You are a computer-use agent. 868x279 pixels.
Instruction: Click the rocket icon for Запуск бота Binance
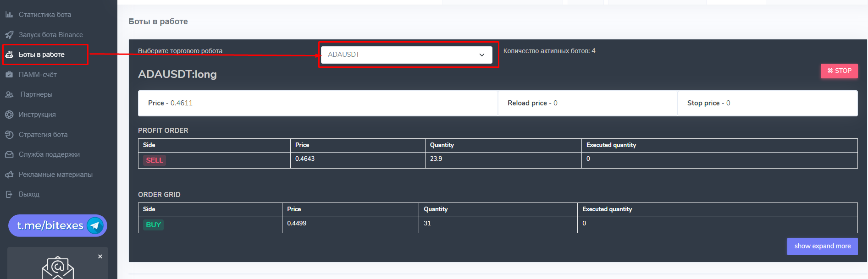click(9, 35)
